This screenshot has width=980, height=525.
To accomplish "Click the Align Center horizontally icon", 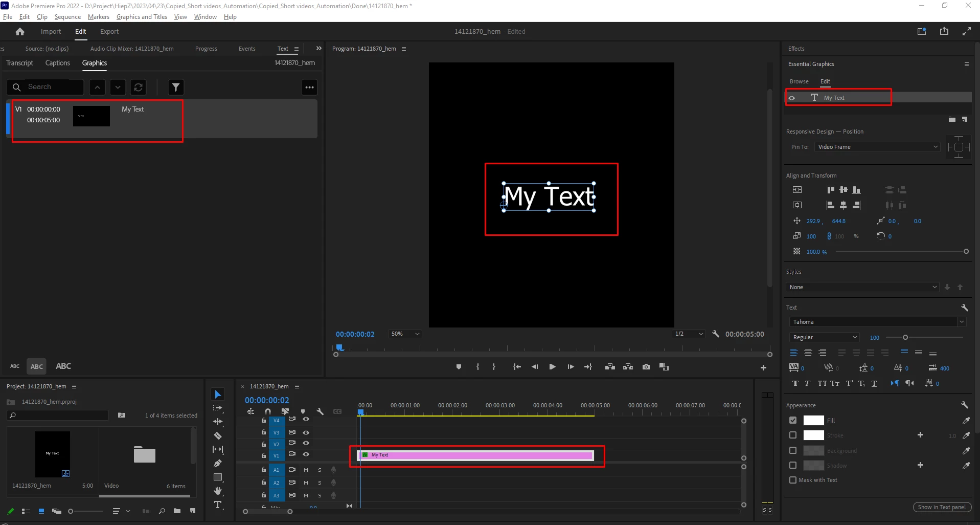I will pyautogui.click(x=844, y=205).
